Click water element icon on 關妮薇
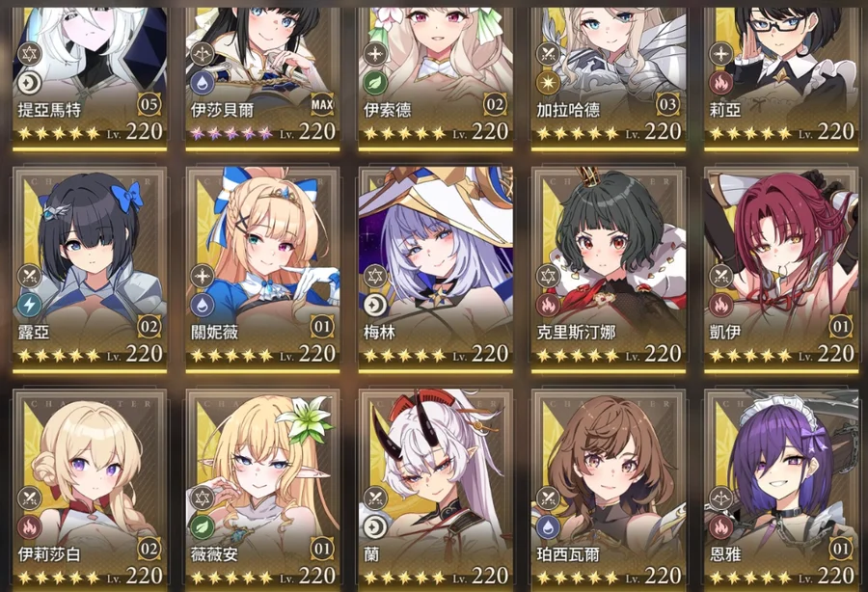The height and width of the screenshot is (592, 868). click(203, 305)
